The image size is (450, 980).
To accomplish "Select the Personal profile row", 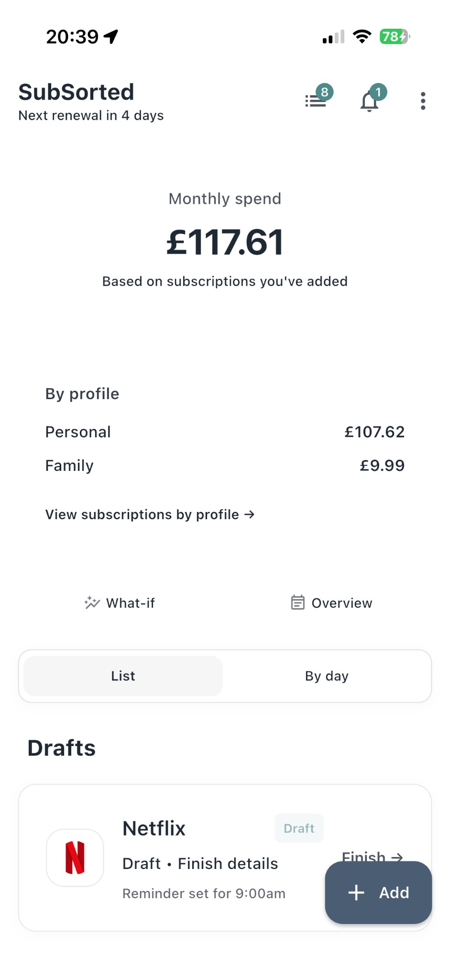I will coord(225,432).
